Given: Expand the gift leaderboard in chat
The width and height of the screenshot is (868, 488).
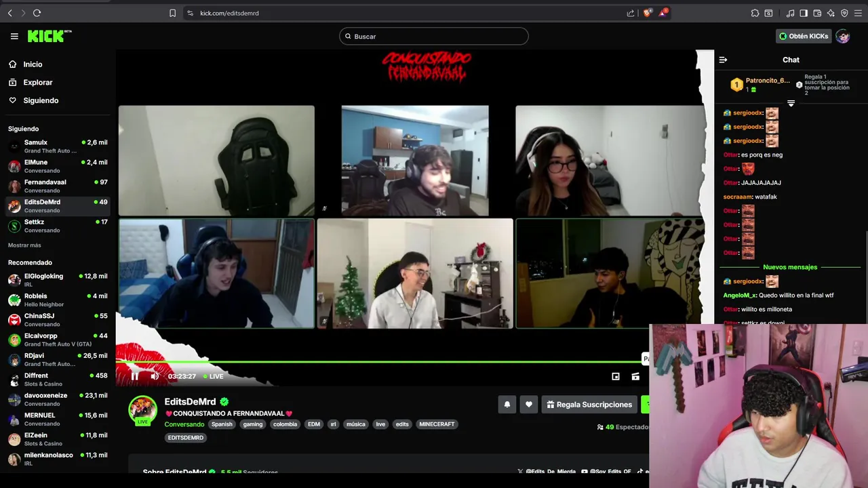Looking at the screenshot, I should 791,104.
